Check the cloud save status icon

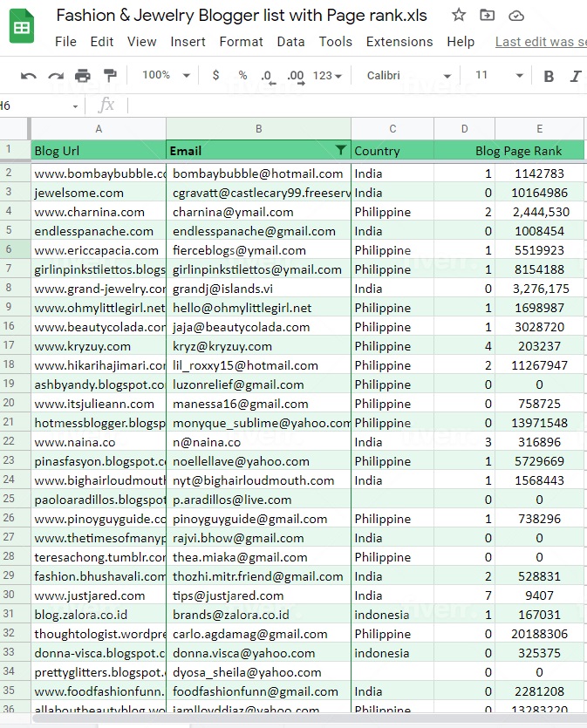tap(515, 15)
